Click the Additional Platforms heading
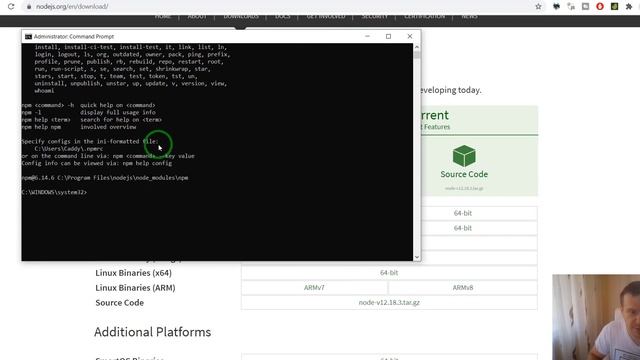This screenshot has width=640, height=360. (153, 332)
